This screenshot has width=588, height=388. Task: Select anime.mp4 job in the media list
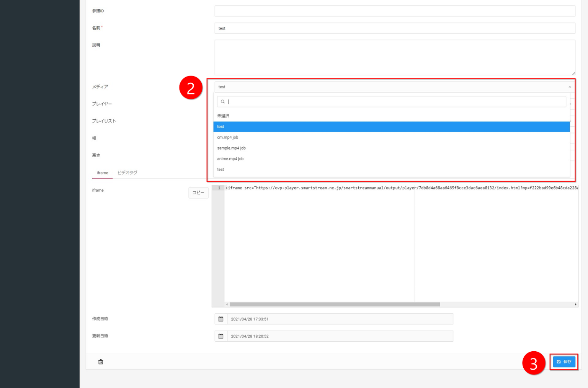tap(230, 159)
